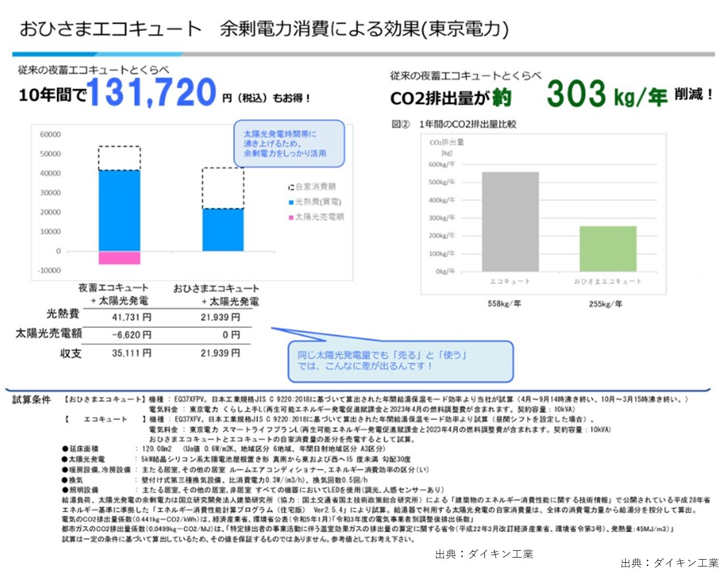Screen dimensions: 728x577
Task: Click the pink negative bar below zero
Action: point(119,258)
